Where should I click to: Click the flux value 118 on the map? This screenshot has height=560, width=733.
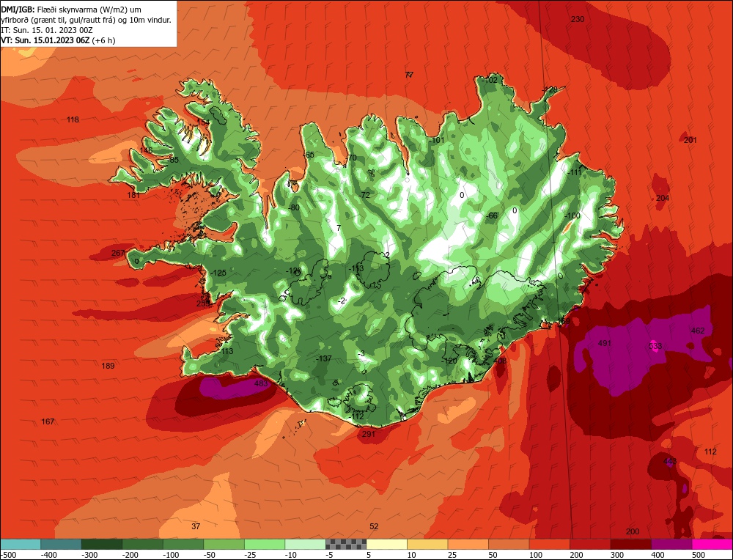pos(73,119)
